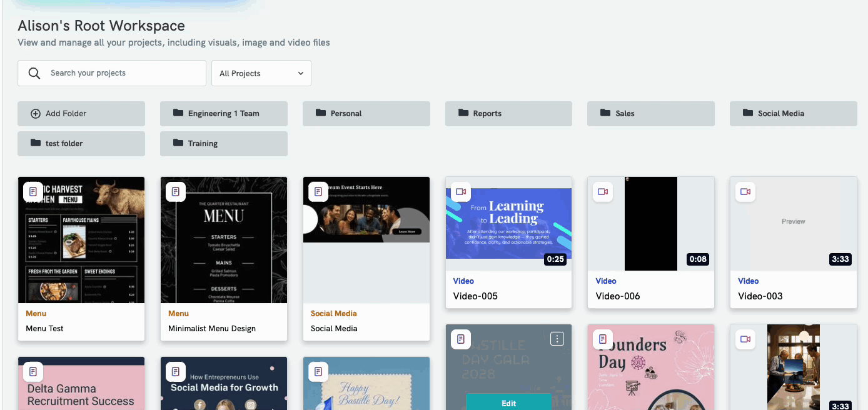Click the Training folder icon
The height and width of the screenshot is (410, 868).
[178, 143]
